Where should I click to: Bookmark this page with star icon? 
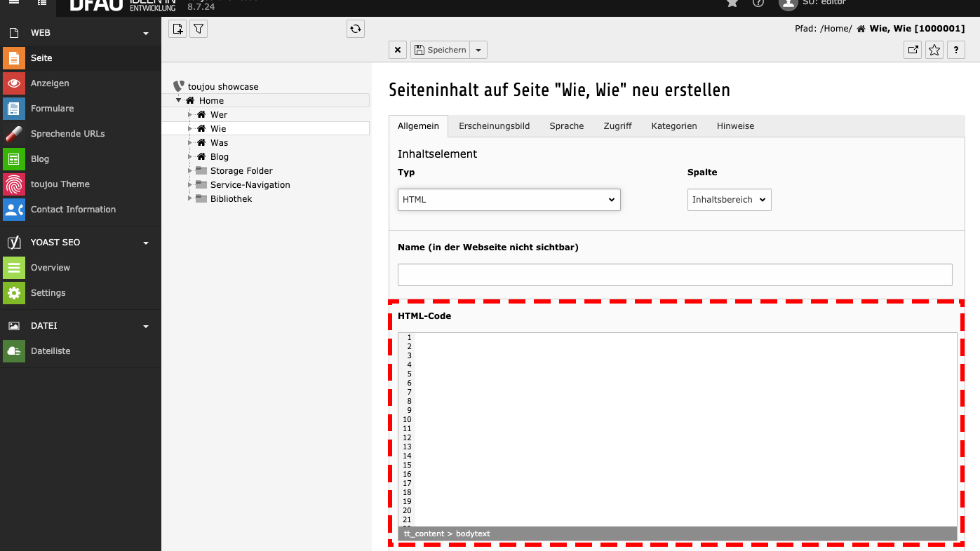pos(934,50)
